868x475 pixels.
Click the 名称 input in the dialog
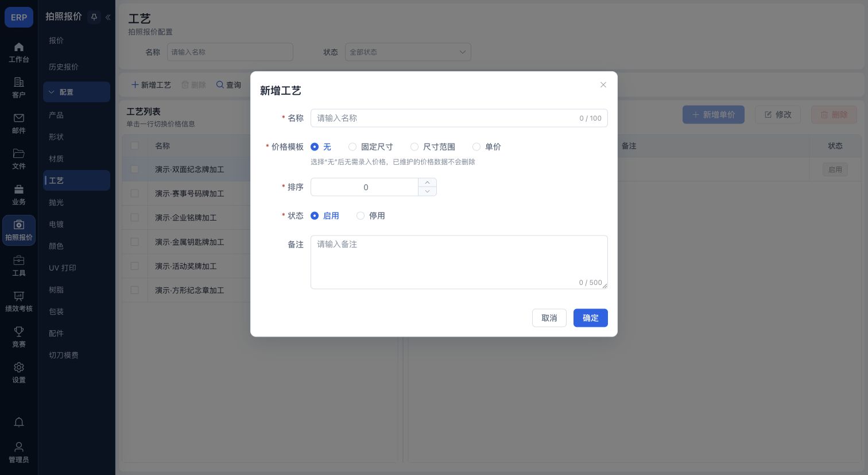(459, 118)
